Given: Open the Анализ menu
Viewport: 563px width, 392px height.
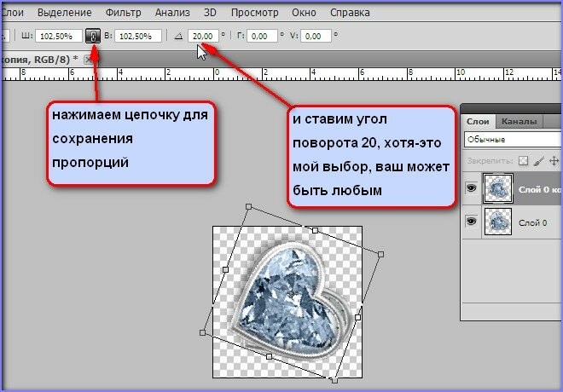Looking at the screenshot, I should tap(173, 14).
